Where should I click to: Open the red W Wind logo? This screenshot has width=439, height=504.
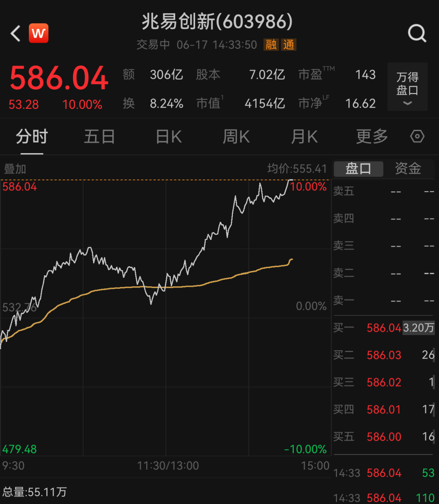click(39, 33)
